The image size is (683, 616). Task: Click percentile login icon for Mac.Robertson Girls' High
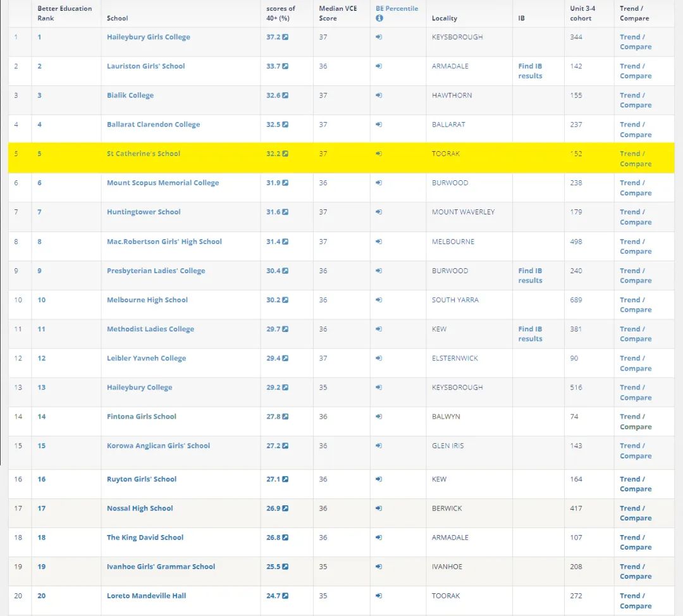pyautogui.click(x=379, y=242)
